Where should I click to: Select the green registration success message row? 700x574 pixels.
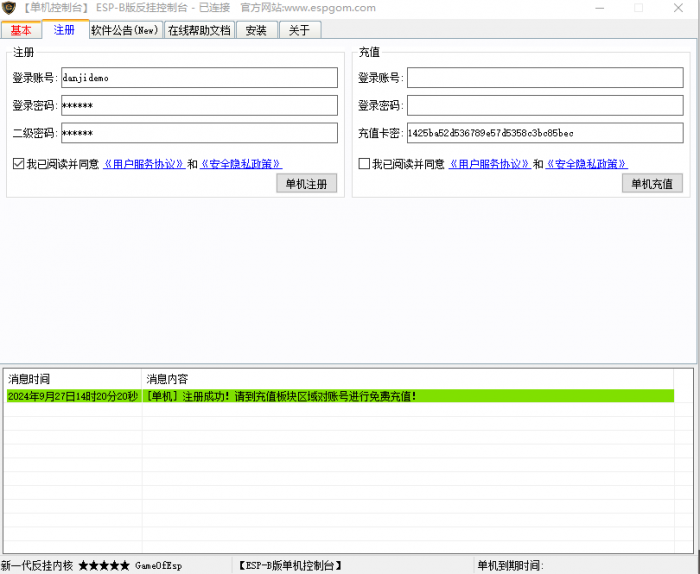coord(340,396)
